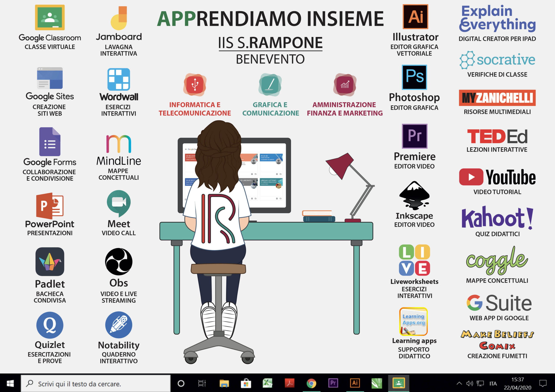555x392 pixels.
Task: Click the Notability pencil icon
Action: click(x=119, y=325)
